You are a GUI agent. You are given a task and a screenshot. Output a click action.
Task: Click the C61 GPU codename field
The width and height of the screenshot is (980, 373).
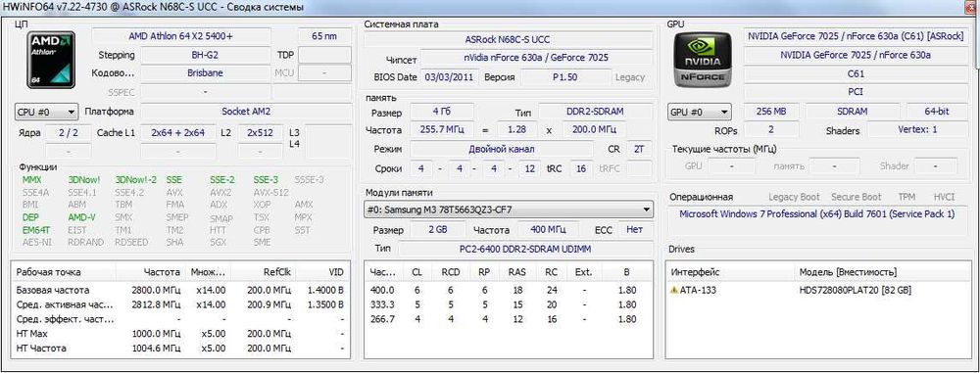click(856, 73)
